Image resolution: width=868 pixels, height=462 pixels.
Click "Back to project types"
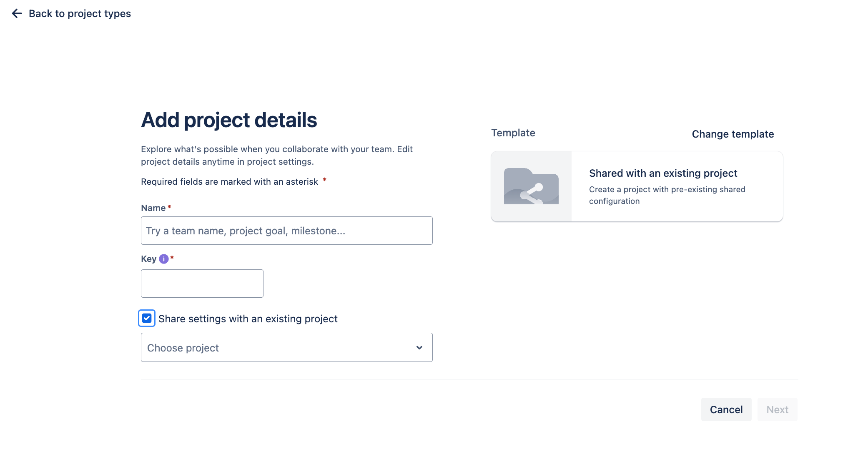click(79, 14)
